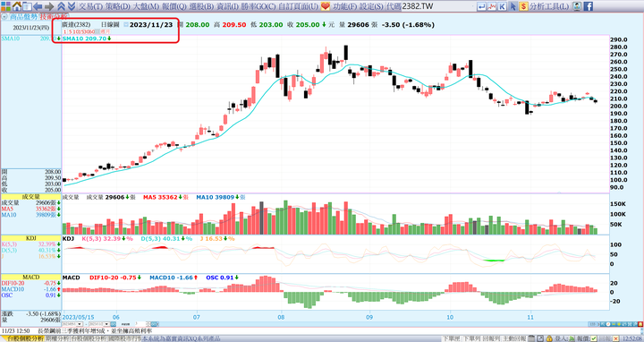This screenshot has width=644, height=342.
Task: Click the KDJ indicator panel title
Action: [x=68, y=238]
